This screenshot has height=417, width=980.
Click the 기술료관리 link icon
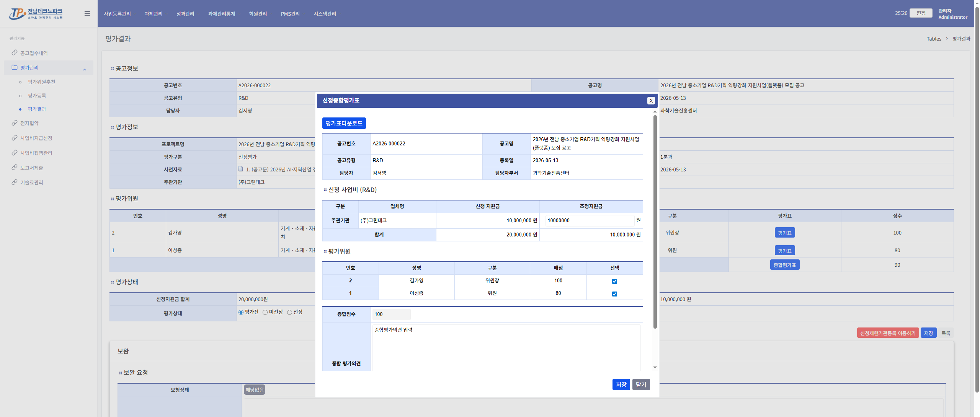(x=15, y=182)
